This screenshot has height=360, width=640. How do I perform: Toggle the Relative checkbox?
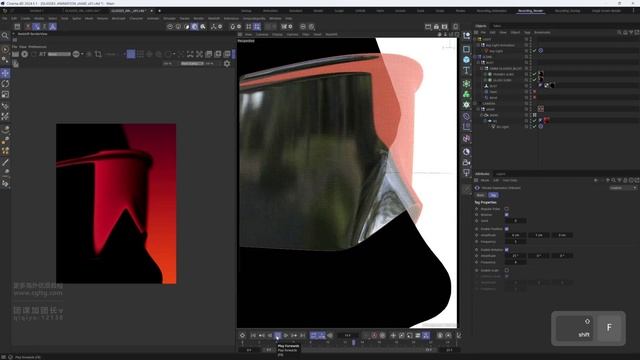coord(507,215)
